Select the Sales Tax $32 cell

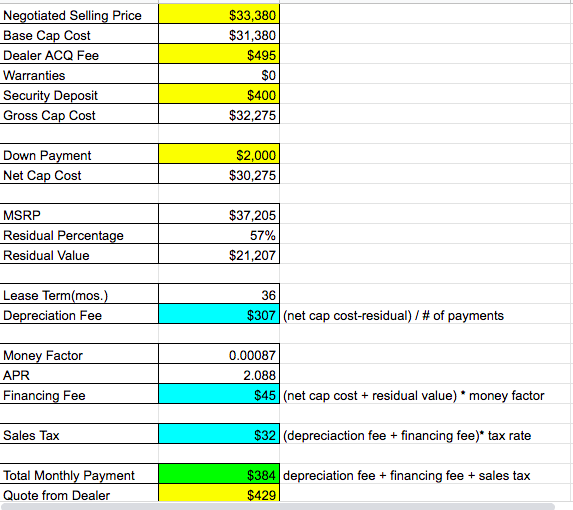[x=219, y=434]
